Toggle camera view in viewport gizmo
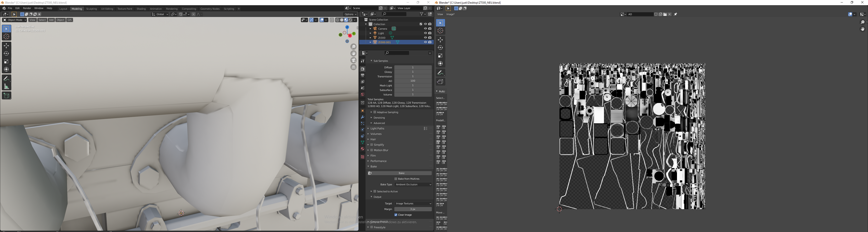 [x=354, y=60]
